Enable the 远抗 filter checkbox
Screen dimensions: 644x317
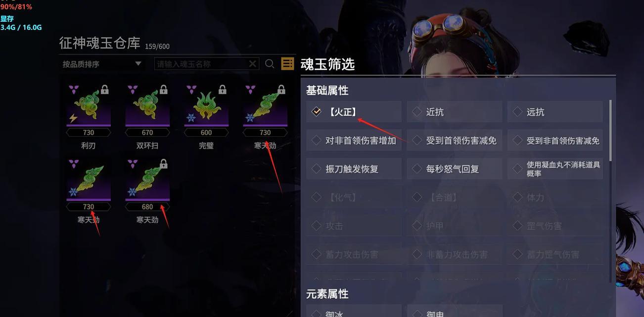(x=555, y=112)
